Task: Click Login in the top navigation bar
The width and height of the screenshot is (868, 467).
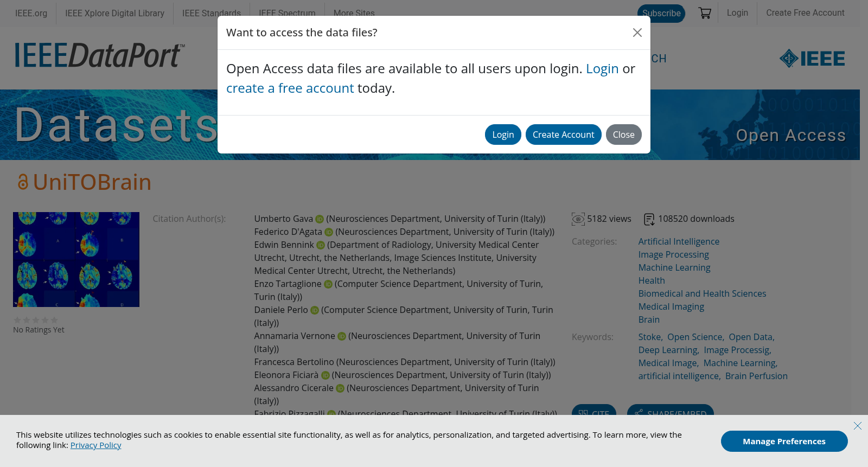Action: [738, 13]
